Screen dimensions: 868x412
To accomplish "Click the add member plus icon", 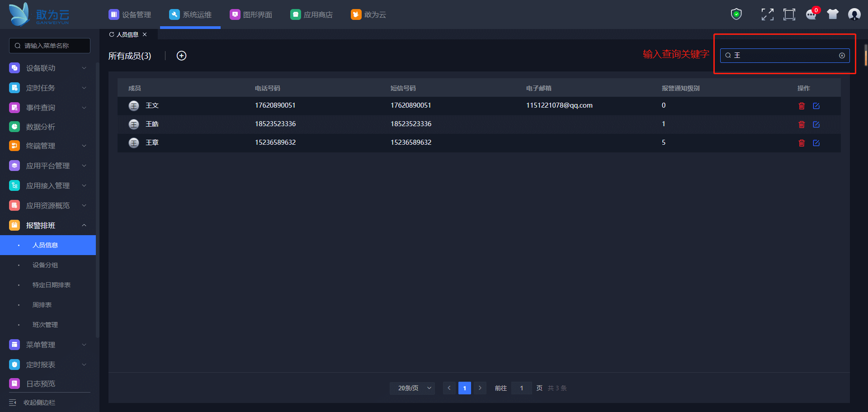I will pos(181,56).
